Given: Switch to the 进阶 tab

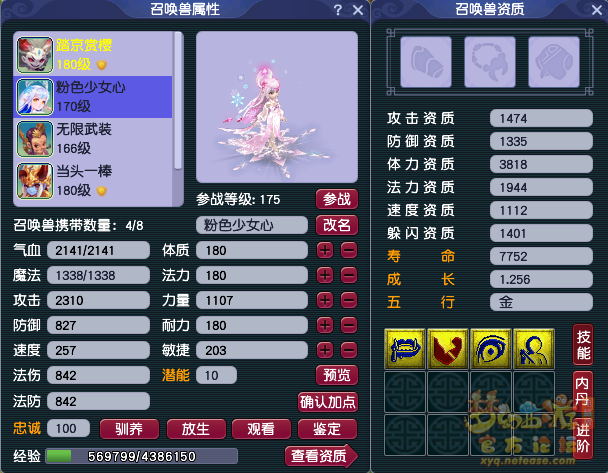Looking at the screenshot, I should pyautogui.click(x=583, y=438).
